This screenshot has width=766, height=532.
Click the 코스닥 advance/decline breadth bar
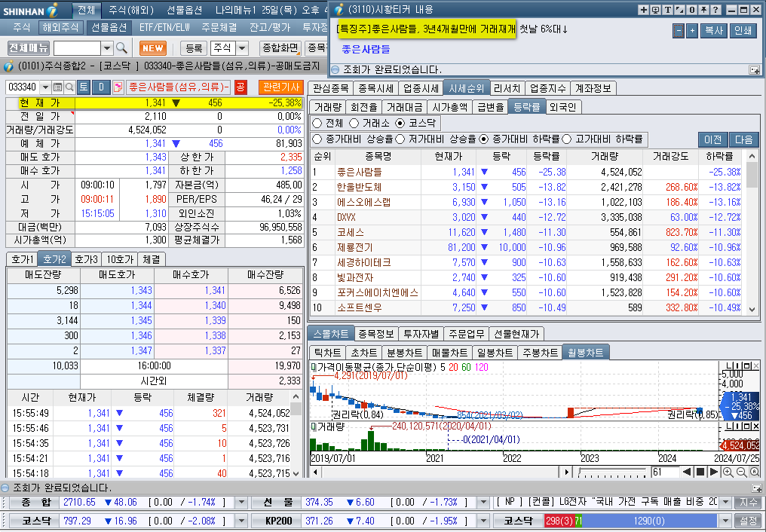pos(630,521)
